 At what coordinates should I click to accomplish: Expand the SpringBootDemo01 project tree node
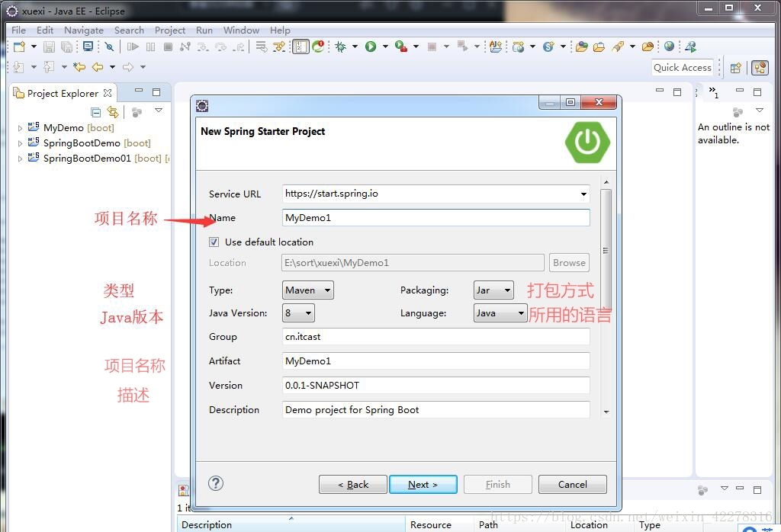click(x=20, y=159)
